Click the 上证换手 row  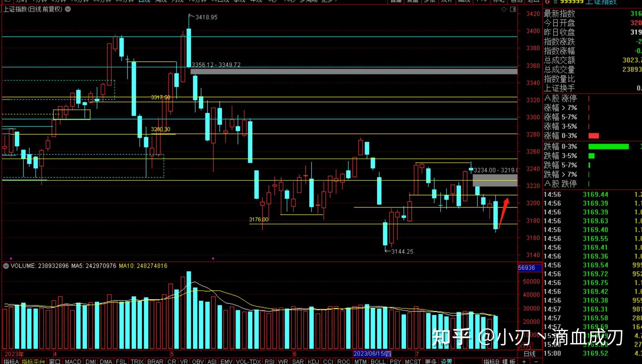[x=592, y=88]
